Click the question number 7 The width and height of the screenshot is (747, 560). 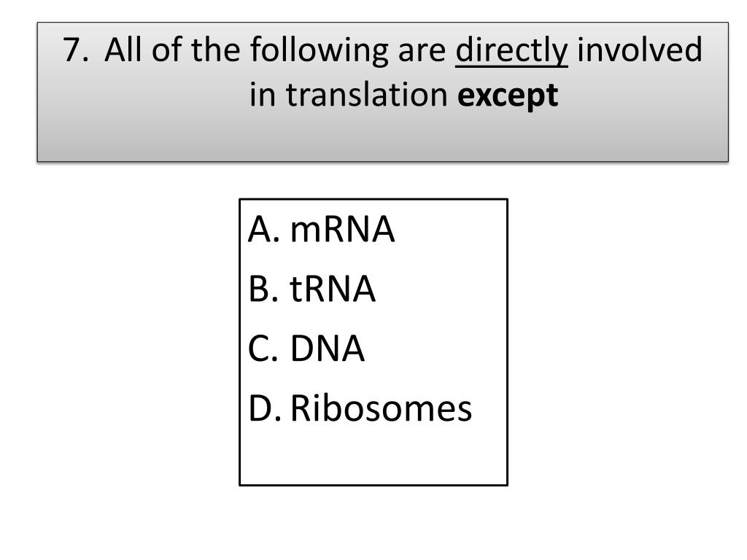(75, 50)
